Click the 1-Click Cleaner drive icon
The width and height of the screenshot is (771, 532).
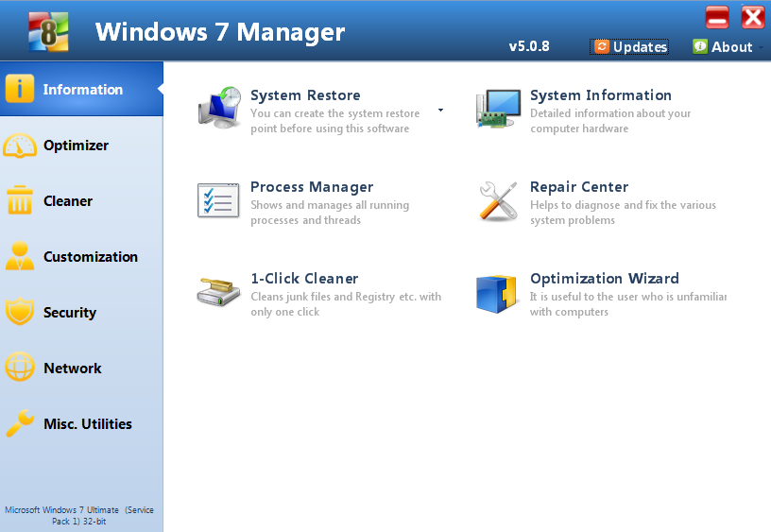click(x=218, y=292)
